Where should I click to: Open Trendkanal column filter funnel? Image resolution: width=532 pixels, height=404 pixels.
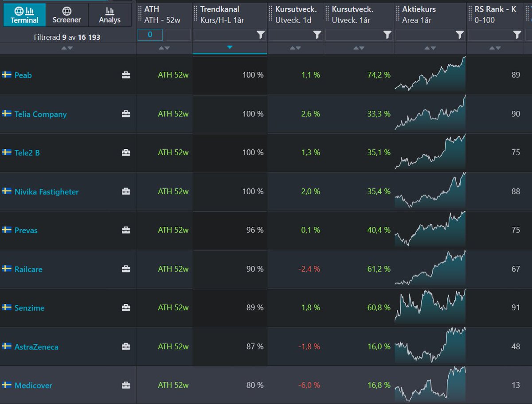coord(261,35)
